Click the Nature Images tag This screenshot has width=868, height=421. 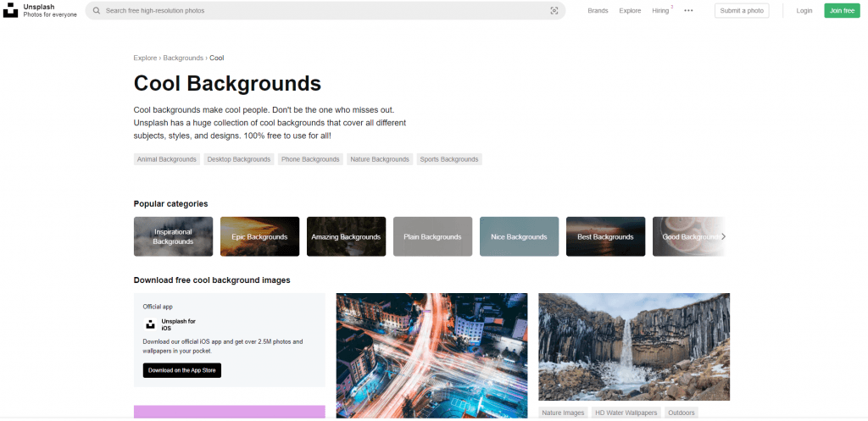[563, 413]
